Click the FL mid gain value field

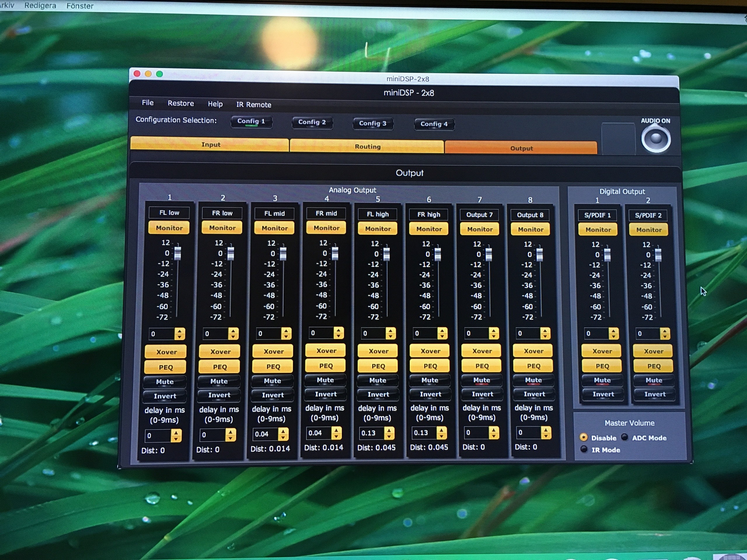[269, 333]
